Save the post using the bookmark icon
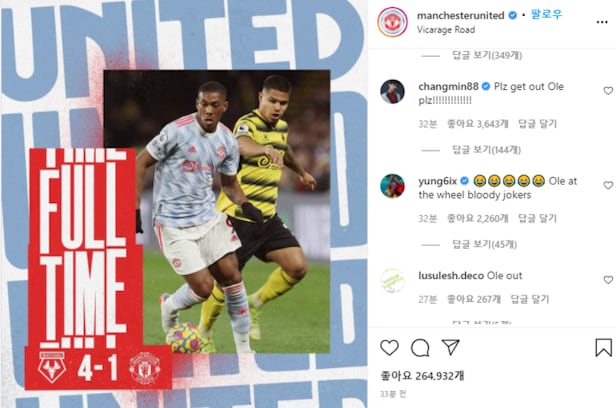 click(603, 348)
